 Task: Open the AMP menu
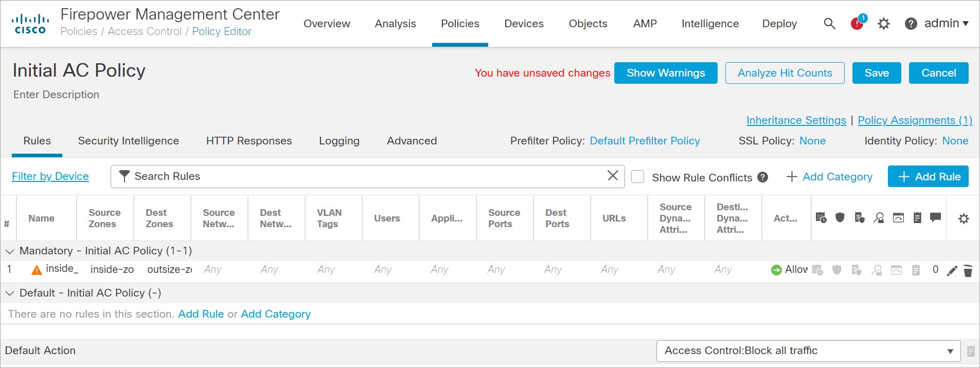pyautogui.click(x=645, y=24)
